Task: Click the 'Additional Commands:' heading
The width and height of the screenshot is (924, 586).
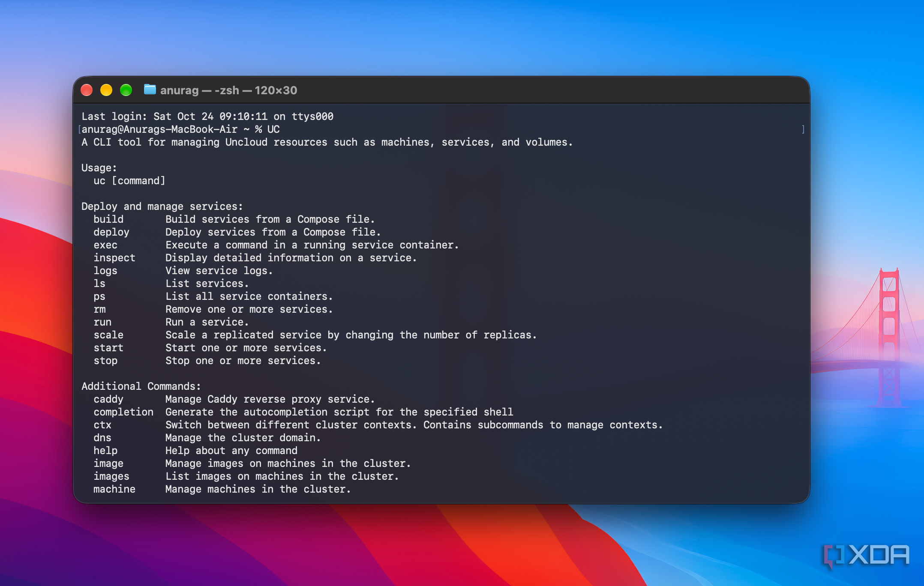Action: tap(141, 386)
